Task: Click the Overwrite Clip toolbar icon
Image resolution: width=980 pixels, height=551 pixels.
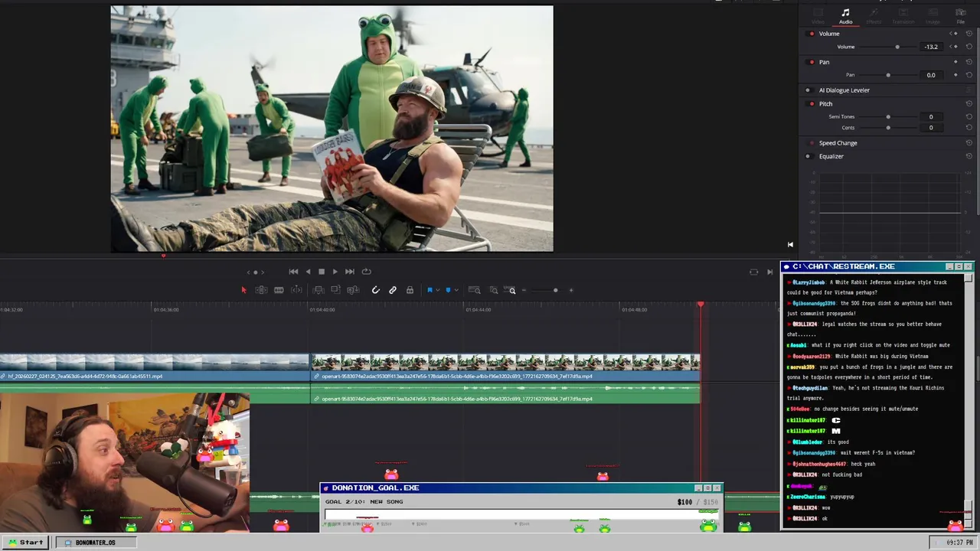Action: tap(335, 290)
